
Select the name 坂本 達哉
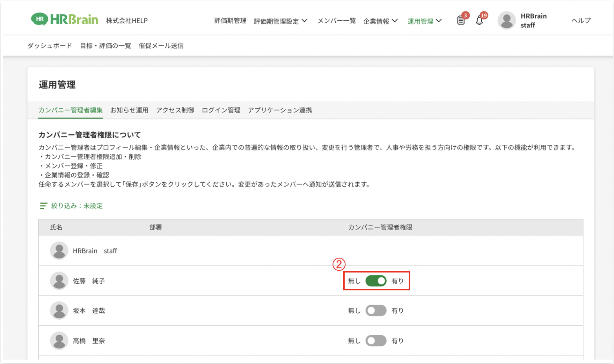pyautogui.click(x=89, y=310)
